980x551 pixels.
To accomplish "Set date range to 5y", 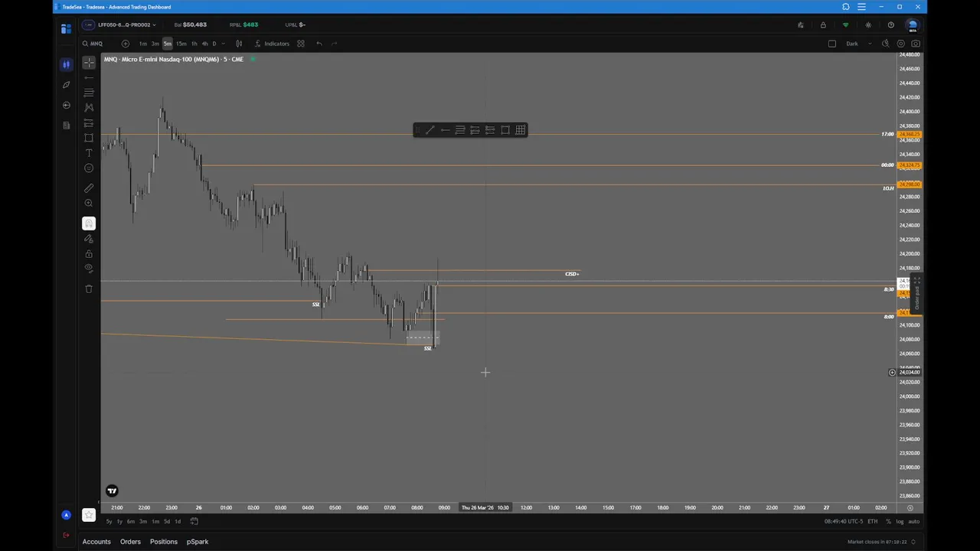I will point(109,521).
